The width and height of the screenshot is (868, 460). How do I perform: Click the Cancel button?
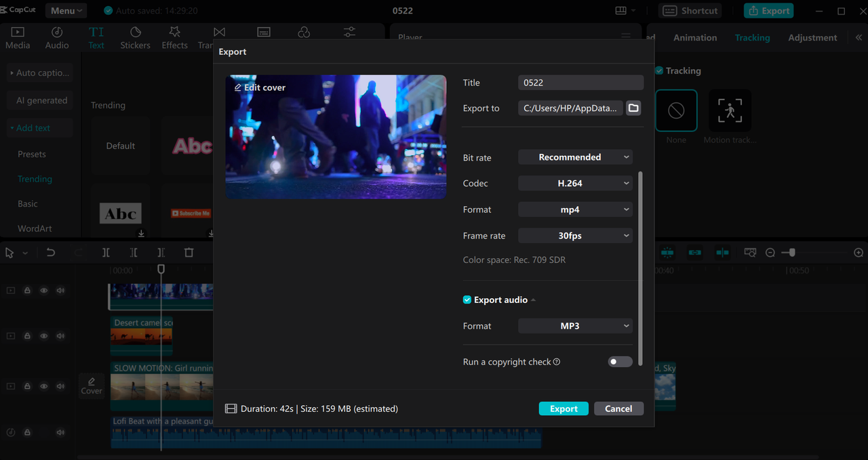(x=618, y=409)
